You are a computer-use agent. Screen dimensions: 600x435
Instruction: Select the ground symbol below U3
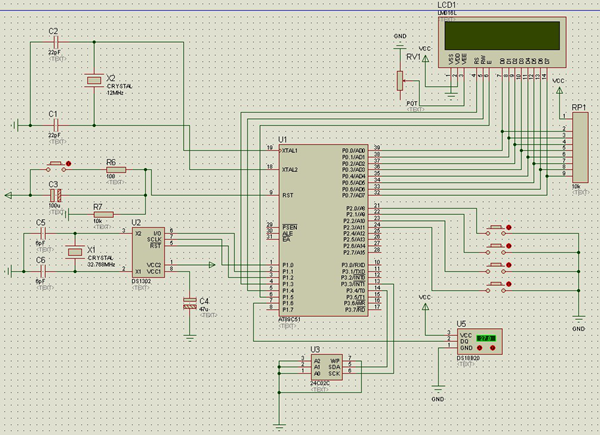[x=279, y=427]
